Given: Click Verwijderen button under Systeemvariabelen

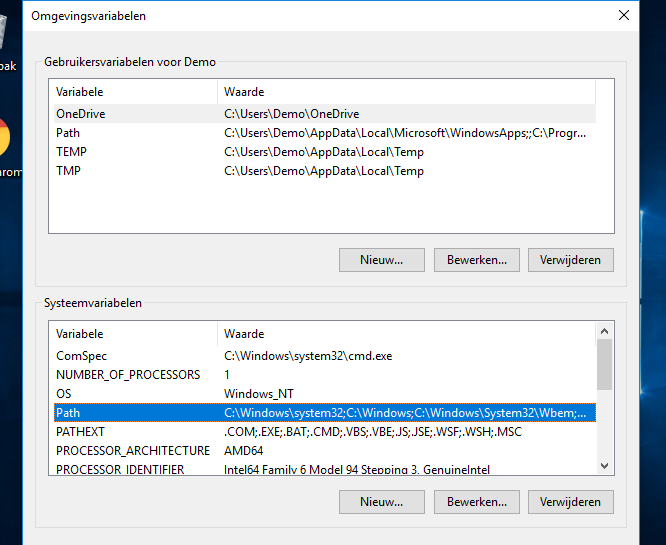Looking at the screenshot, I should pos(570,502).
